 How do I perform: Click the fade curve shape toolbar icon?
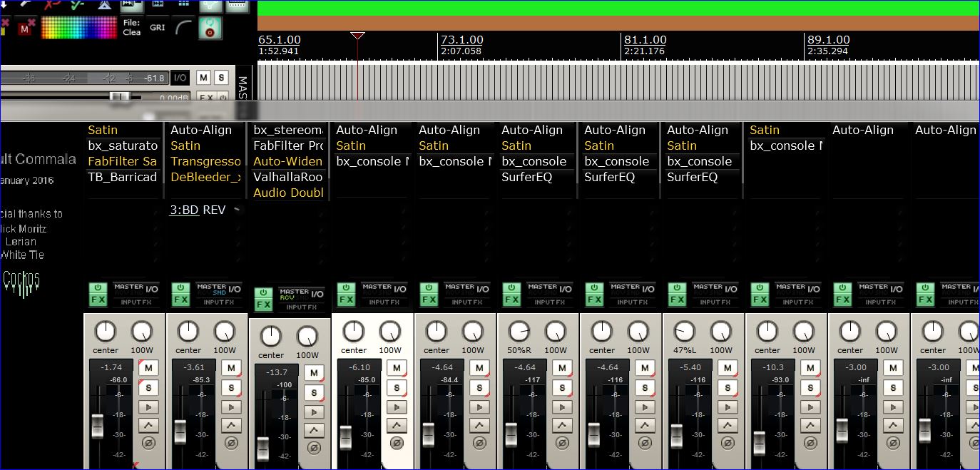tap(184, 28)
